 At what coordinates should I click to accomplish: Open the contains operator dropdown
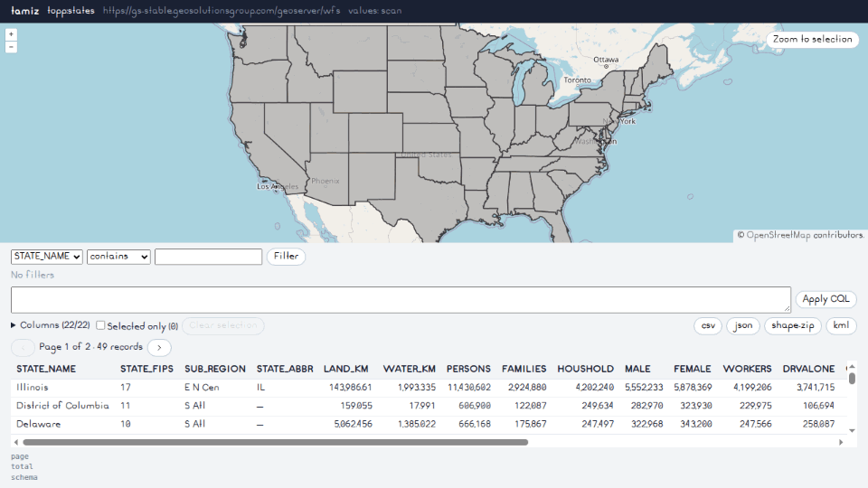point(118,256)
